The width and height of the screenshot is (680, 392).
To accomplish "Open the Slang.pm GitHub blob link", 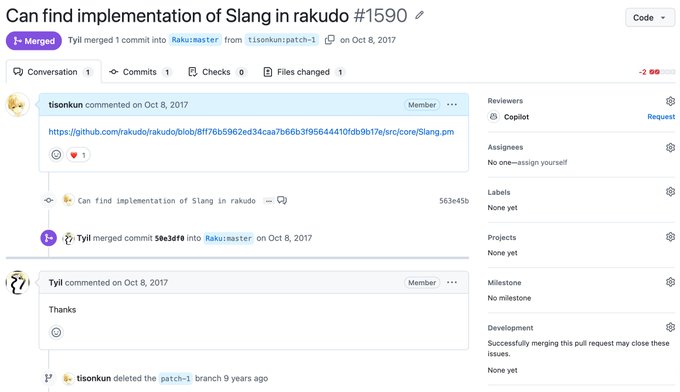I will 251,132.
